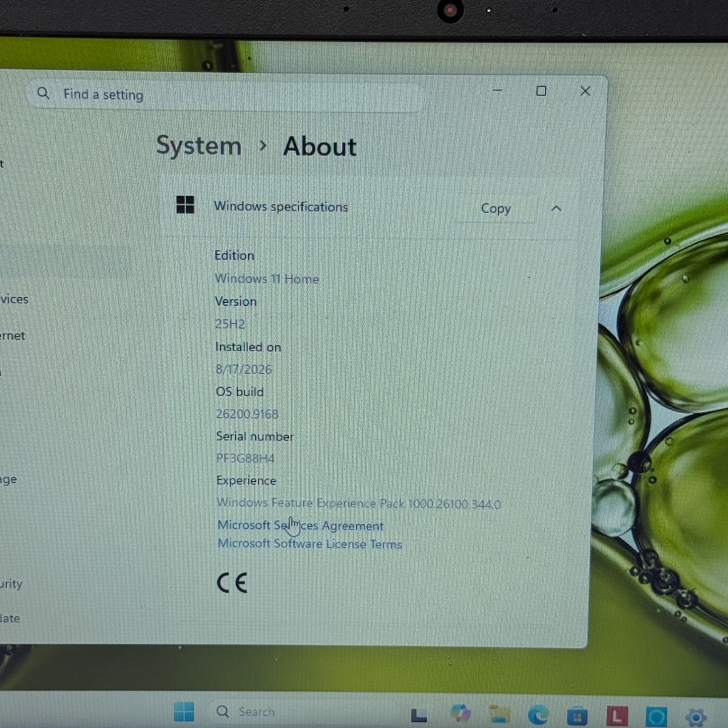Select the serial number PF3G88H4

(245, 459)
